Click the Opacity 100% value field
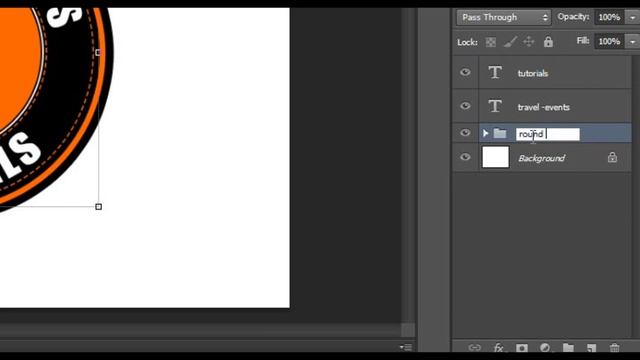Viewport: 640px width, 360px height. coord(609,17)
